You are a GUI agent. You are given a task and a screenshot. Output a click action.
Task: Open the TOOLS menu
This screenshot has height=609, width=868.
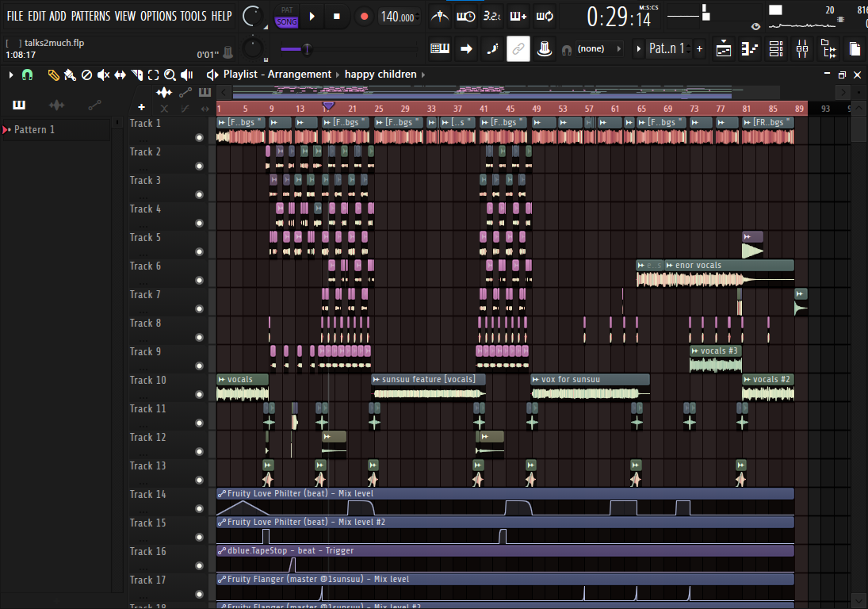(x=193, y=16)
